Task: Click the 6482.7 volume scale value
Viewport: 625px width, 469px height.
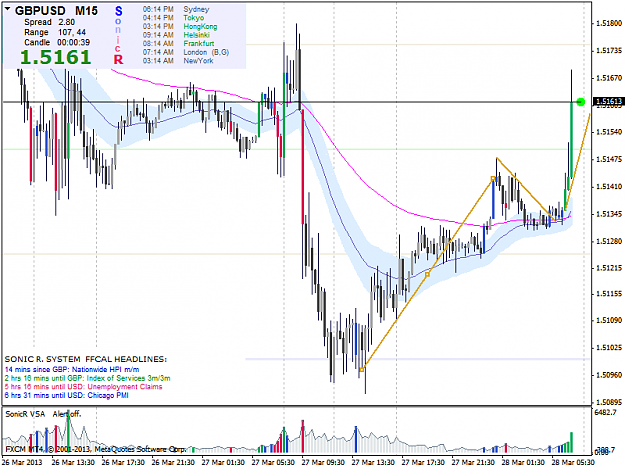Action: click(605, 412)
